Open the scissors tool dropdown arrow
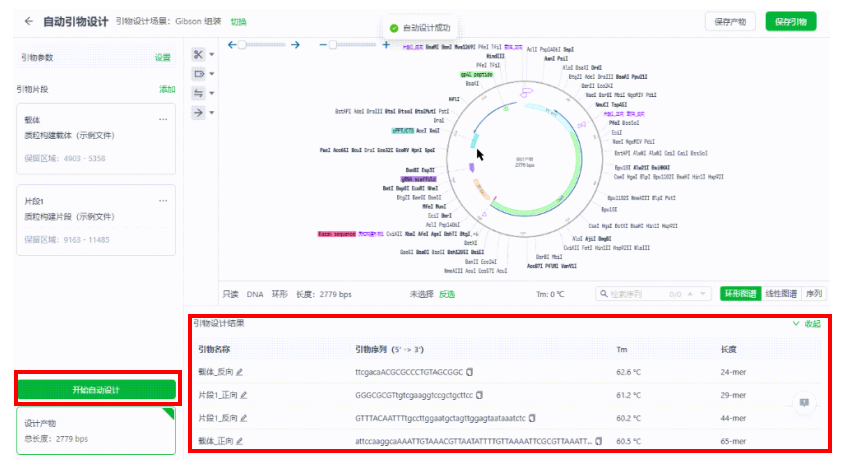 [x=210, y=54]
